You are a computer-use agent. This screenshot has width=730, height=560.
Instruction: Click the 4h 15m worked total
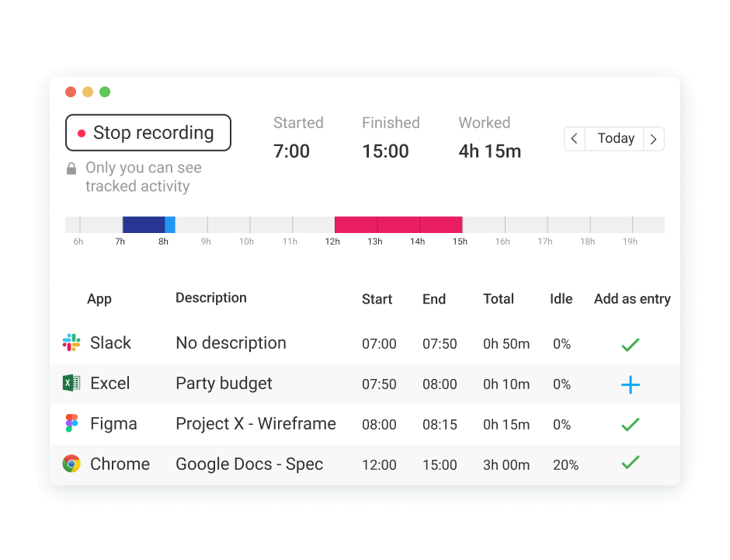tap(489, 151)
